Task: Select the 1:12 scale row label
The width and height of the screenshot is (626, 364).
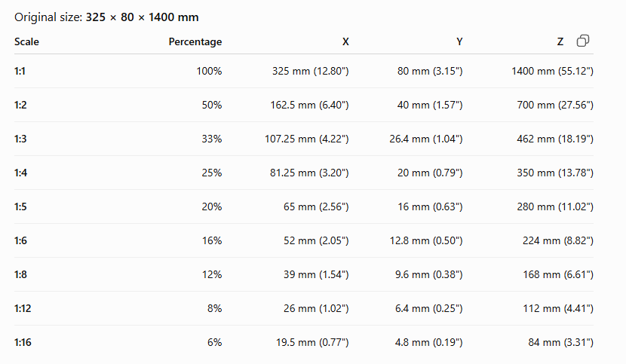Action: point(23,308)
